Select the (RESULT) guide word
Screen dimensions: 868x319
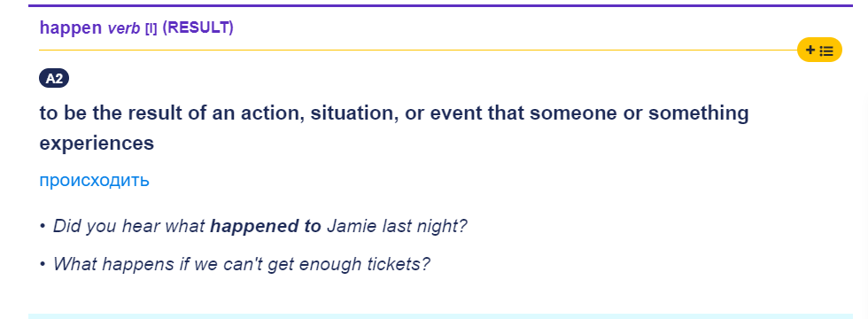[x=198, y=27]
